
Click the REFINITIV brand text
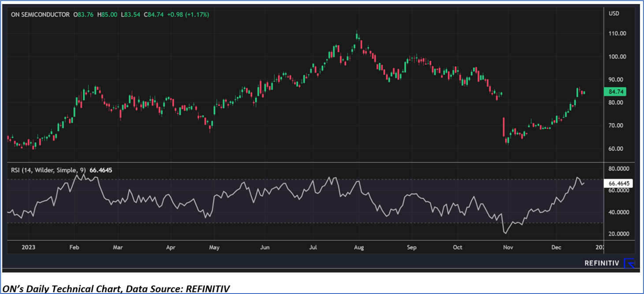(x=601, y=263)
